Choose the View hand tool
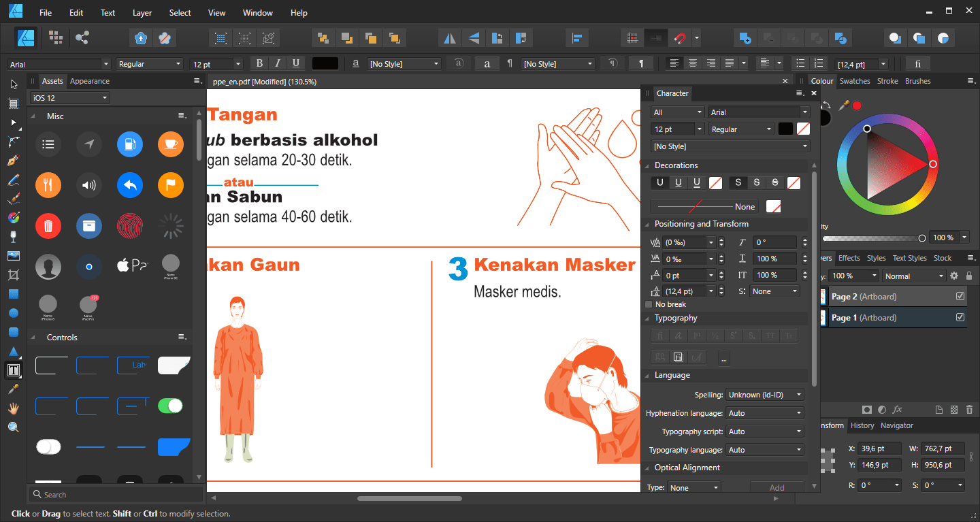 pyautogui.click(x=13, y=408)
